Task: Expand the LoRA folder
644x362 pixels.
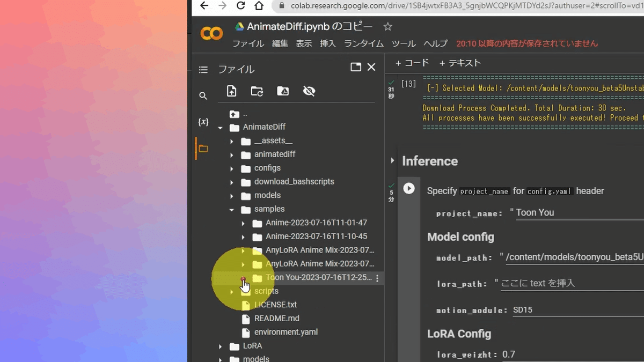Action: point(221,346)
